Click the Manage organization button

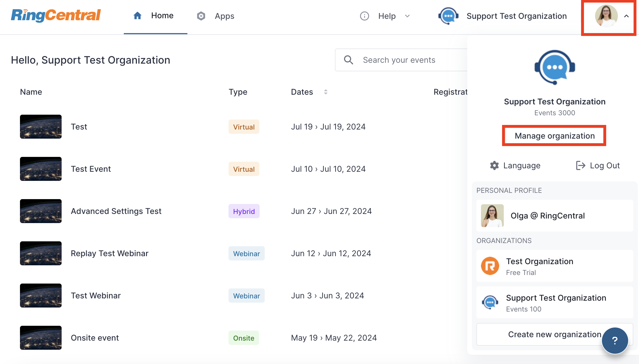tap(554, 136)
